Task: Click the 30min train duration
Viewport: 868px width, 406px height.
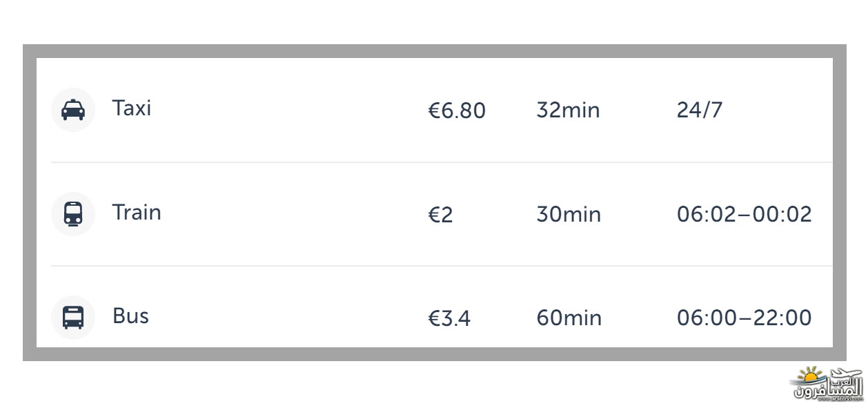Action: pyautogui.click(x=569, y=214)
